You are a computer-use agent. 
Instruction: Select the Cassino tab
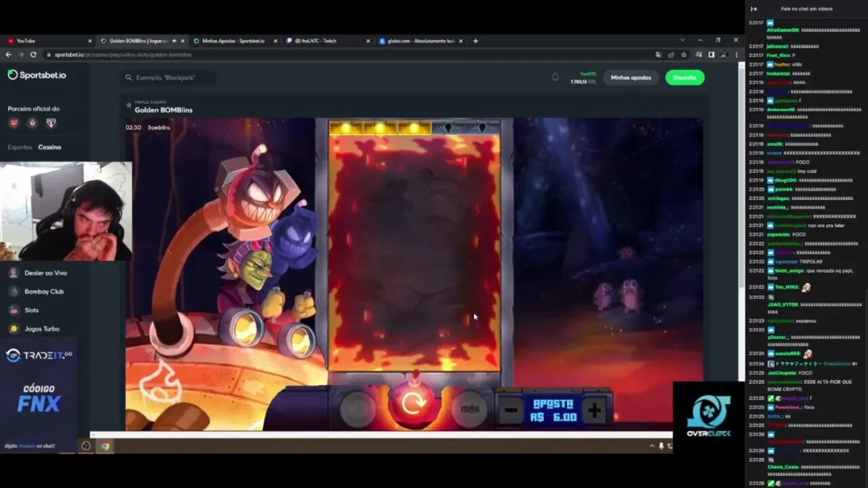(50, 147)
